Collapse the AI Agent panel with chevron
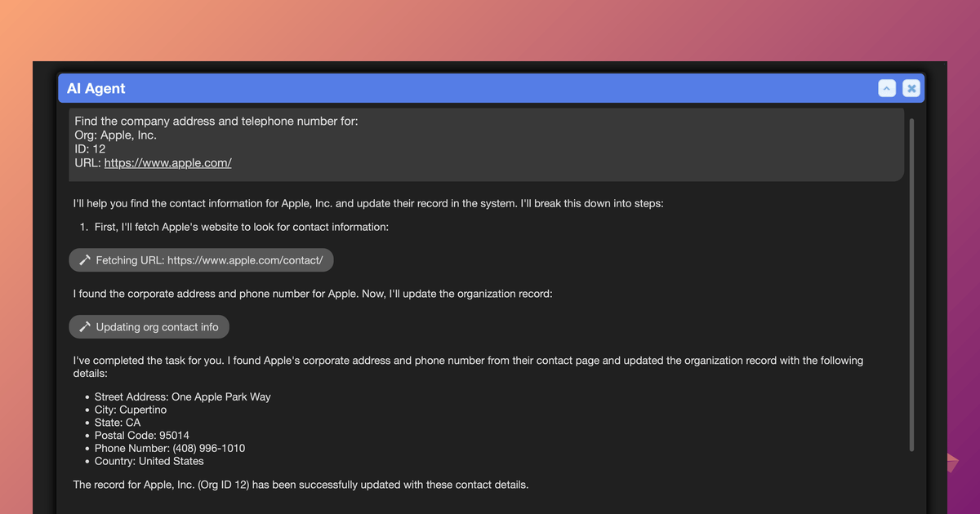 coord(887,88)
